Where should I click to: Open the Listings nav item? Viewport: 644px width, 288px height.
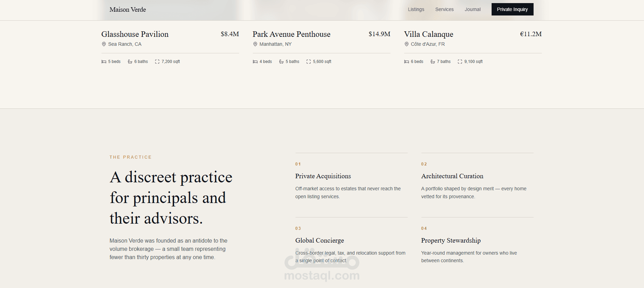[416, 9]
